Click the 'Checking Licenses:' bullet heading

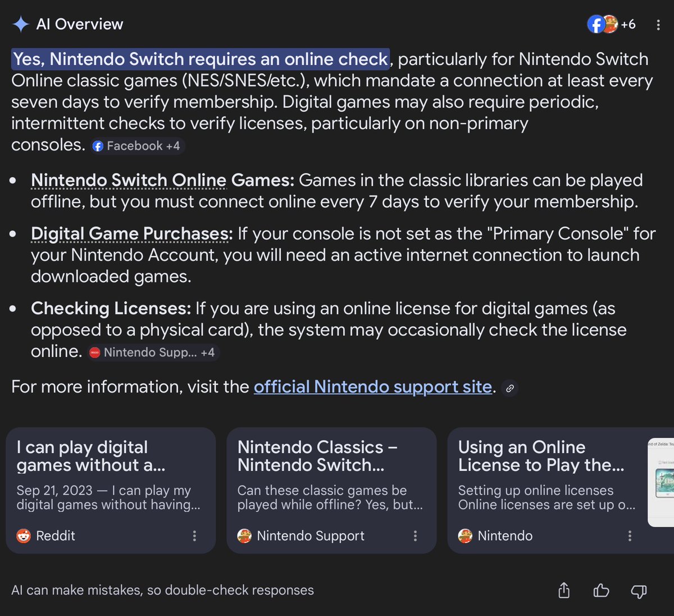pos(111,308)
